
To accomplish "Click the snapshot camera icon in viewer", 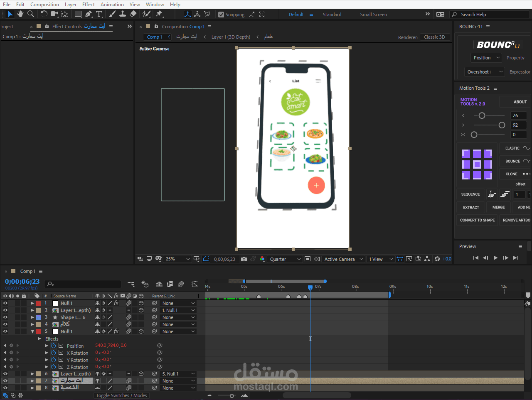I will [x=244, y=259].
